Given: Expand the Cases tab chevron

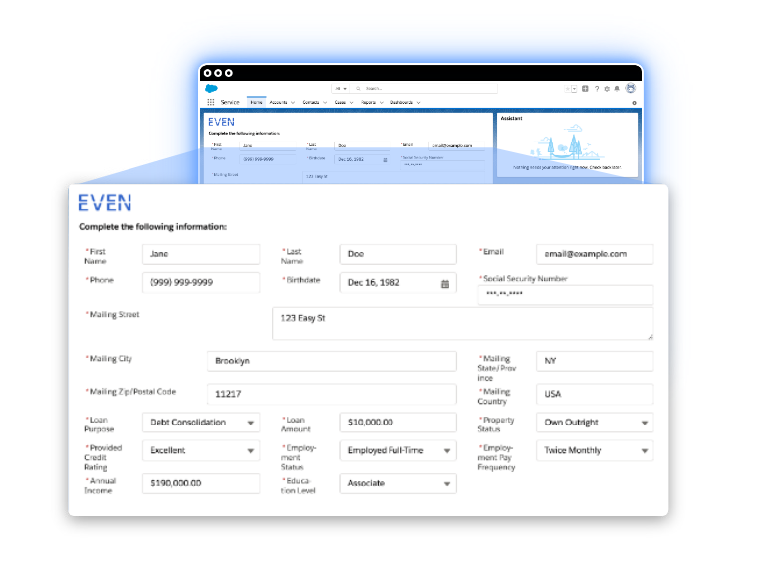Looking at the screenshot, I should 351,103.
